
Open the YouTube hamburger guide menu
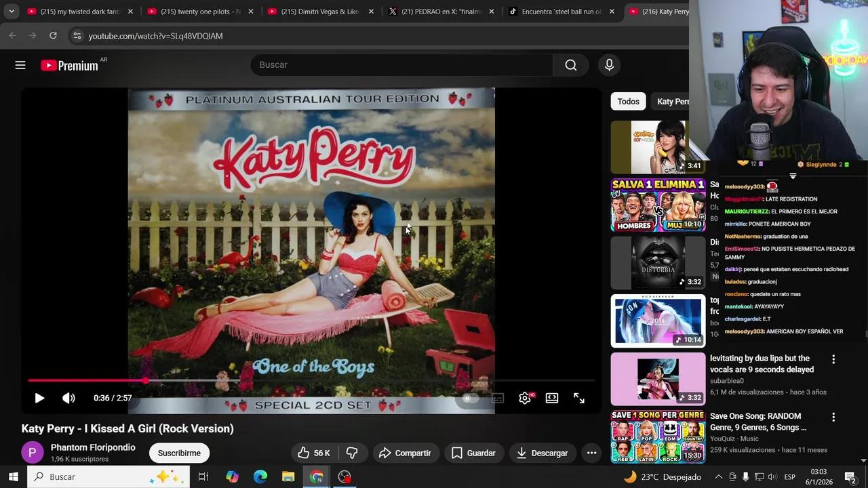[20, 65]
